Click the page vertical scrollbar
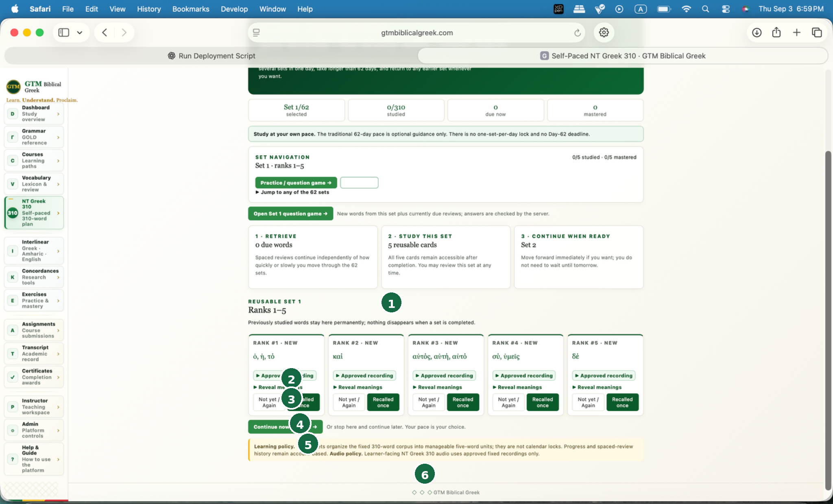833x504 pixels. coord(828,321)
